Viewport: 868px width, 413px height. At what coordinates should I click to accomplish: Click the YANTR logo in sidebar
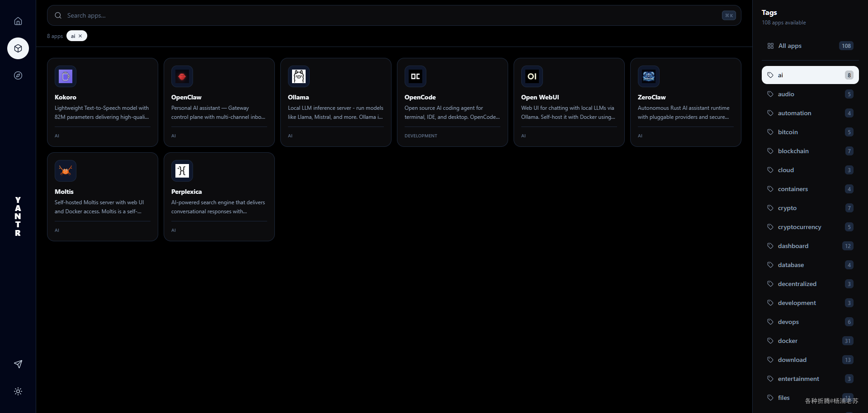click(18, 216)
